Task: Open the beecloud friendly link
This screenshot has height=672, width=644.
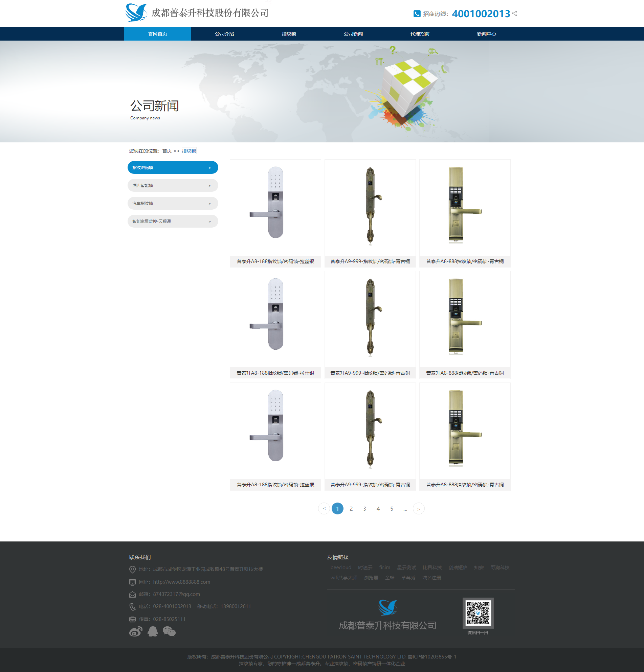Action: click(341, 567)
